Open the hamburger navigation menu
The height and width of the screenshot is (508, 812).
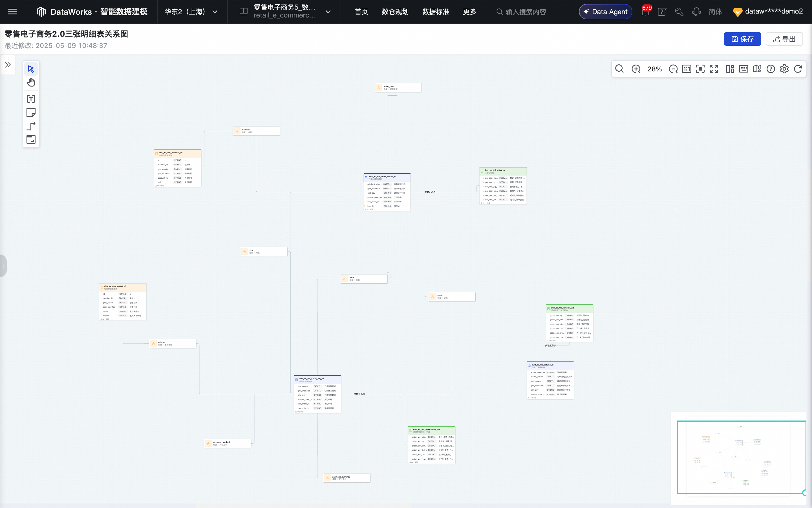tap(12, 12)
